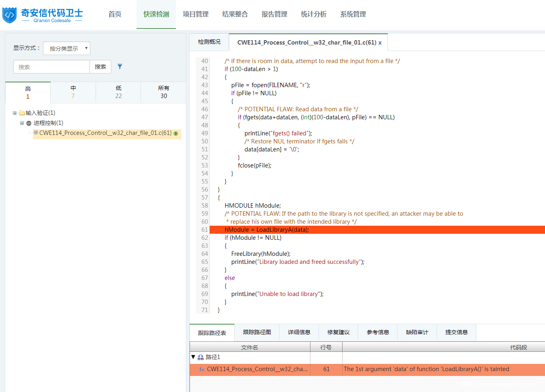Show the 中 severity issues tab

73,92
